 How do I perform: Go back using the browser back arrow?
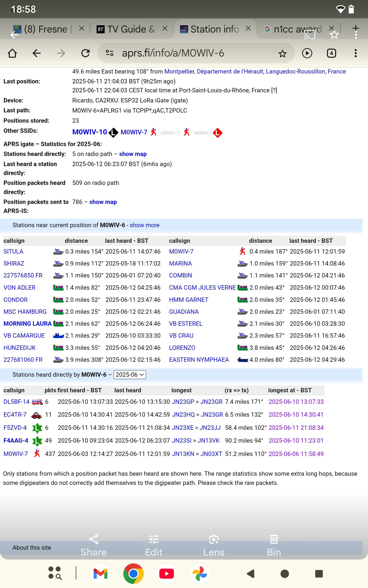pos(37,53)
